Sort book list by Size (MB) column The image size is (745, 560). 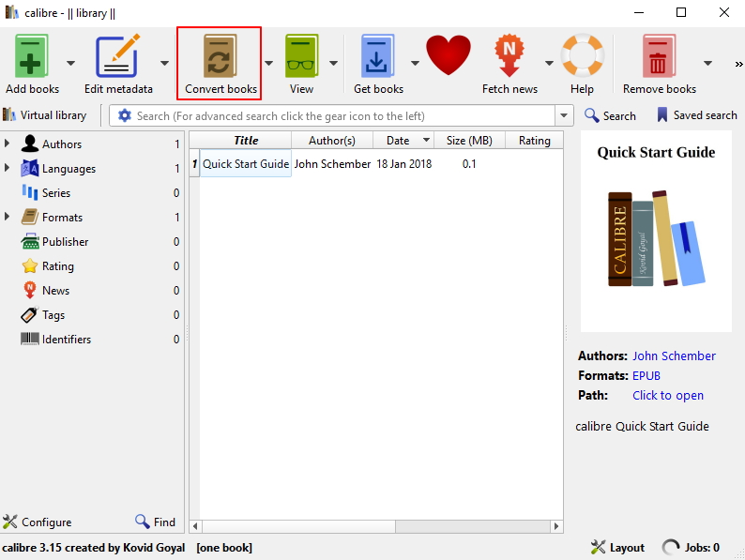[469, 140]
